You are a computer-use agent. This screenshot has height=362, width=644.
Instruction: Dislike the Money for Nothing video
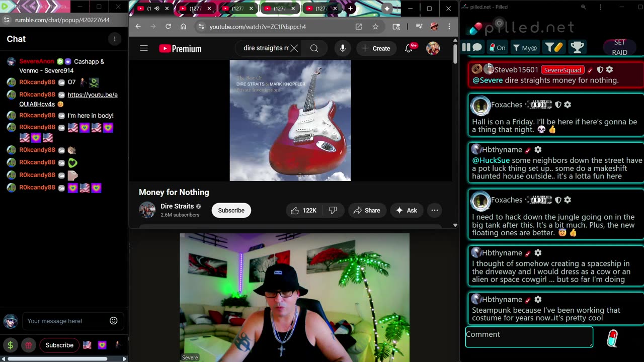(333, 210)
